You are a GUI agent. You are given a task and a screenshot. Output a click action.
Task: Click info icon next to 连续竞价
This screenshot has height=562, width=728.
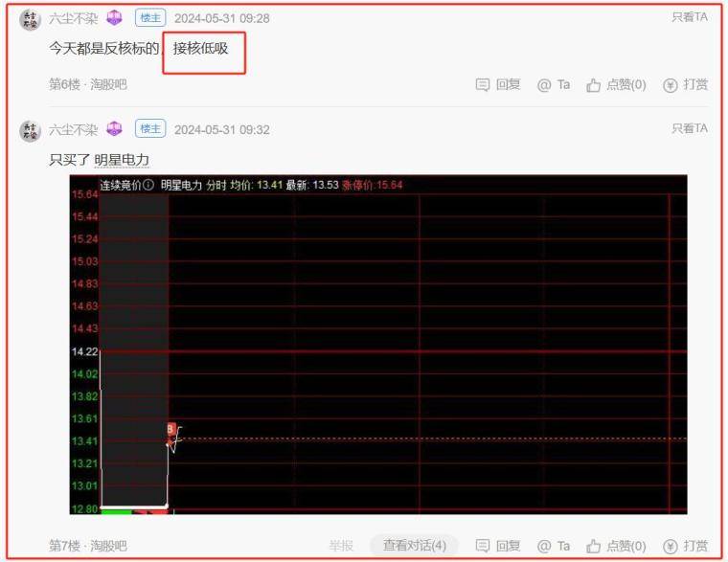148,185
